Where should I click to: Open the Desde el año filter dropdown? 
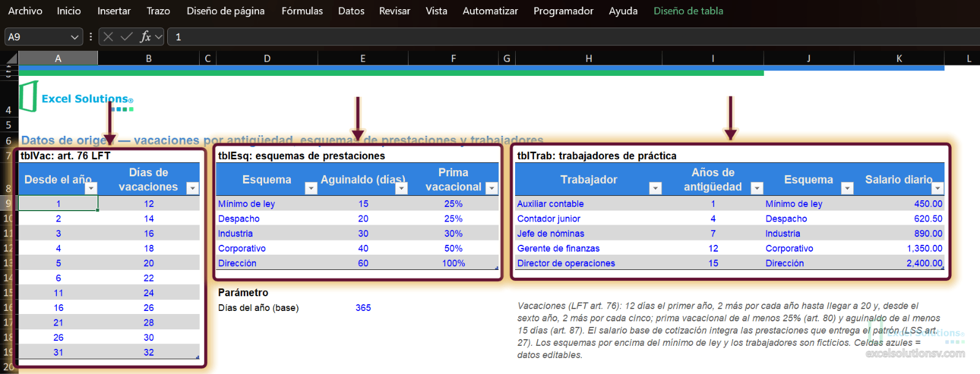pyautogui.click(x=91, y=188)
